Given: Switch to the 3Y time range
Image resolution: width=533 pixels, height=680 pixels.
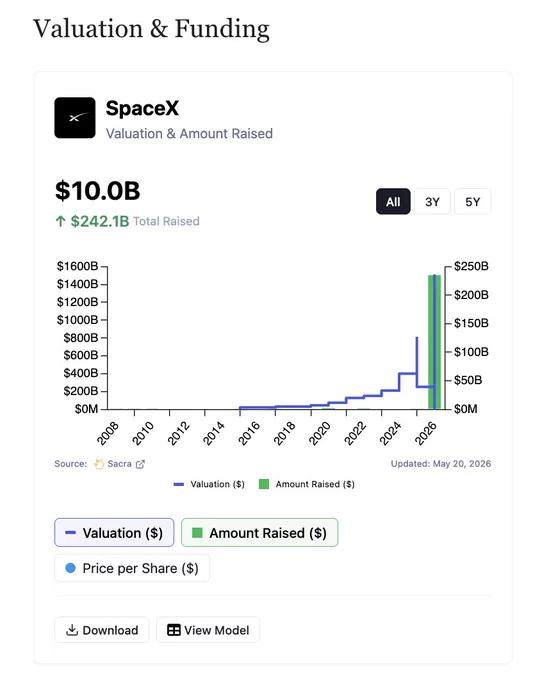Looking at the screenshot, I should [432, 202].
